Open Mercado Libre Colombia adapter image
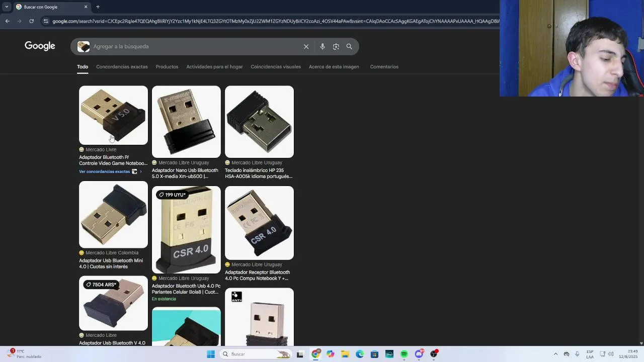The image size is (644, 362). click(113, 215)
